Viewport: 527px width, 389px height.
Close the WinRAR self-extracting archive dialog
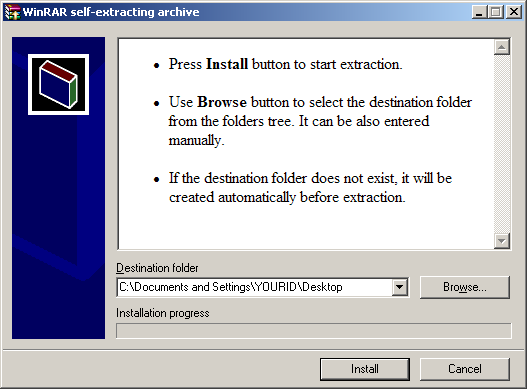[514, 12]
